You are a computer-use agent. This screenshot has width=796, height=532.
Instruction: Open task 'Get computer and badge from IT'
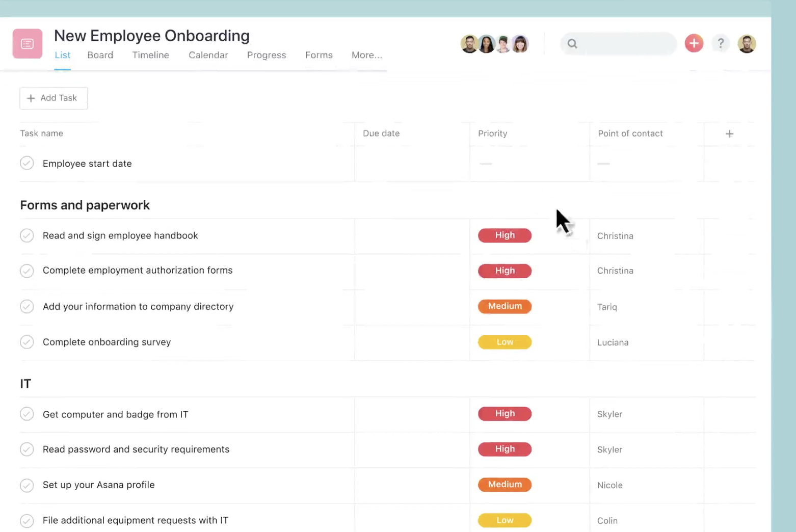[115, 414]
